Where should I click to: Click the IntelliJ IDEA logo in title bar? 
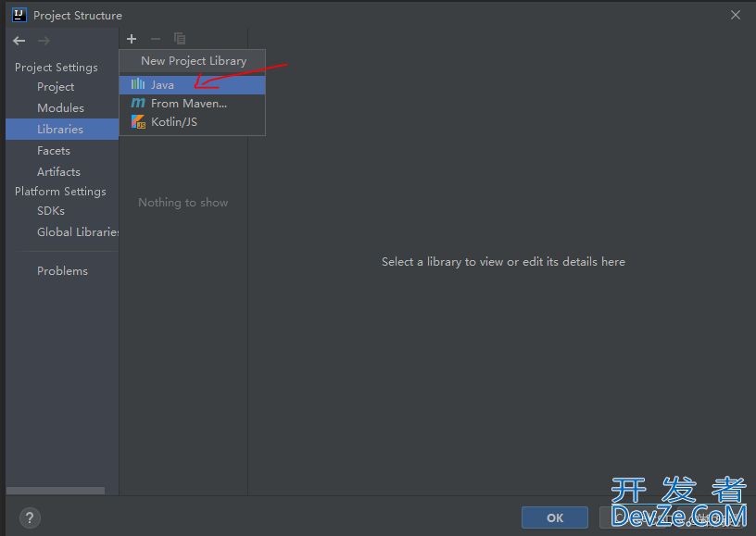pos(19,16)
